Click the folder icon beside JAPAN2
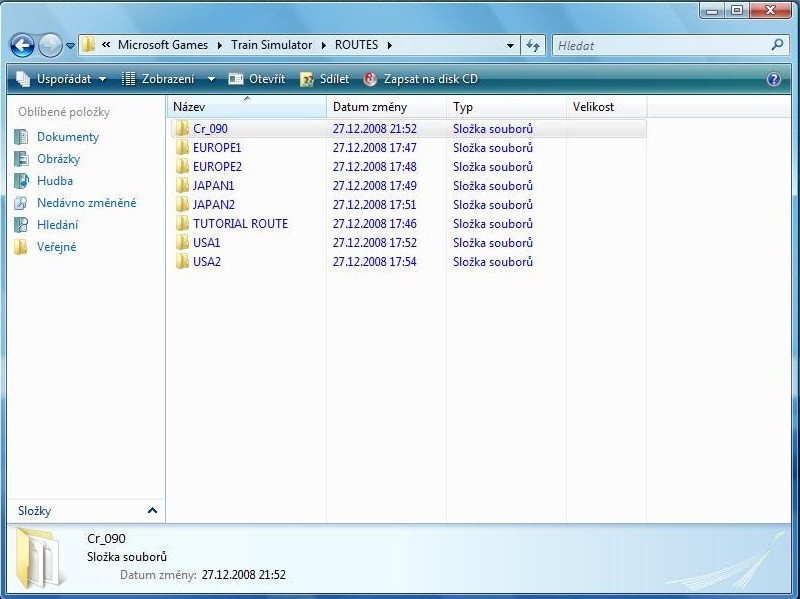800x599 pixels. pos(182,205)
